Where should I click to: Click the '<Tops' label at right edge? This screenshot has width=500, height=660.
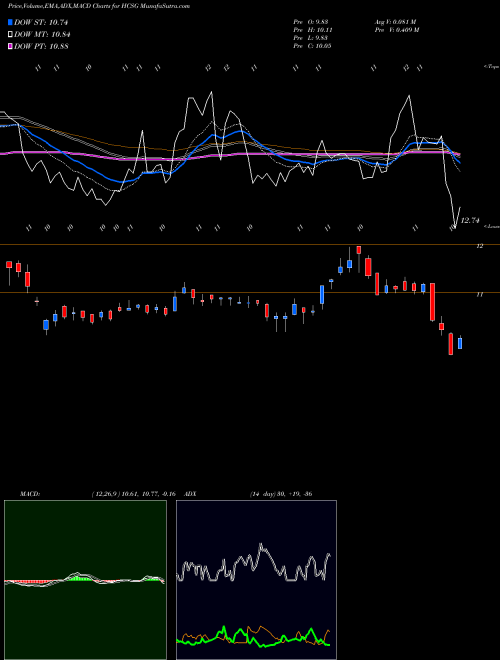(x=492, y=67)
